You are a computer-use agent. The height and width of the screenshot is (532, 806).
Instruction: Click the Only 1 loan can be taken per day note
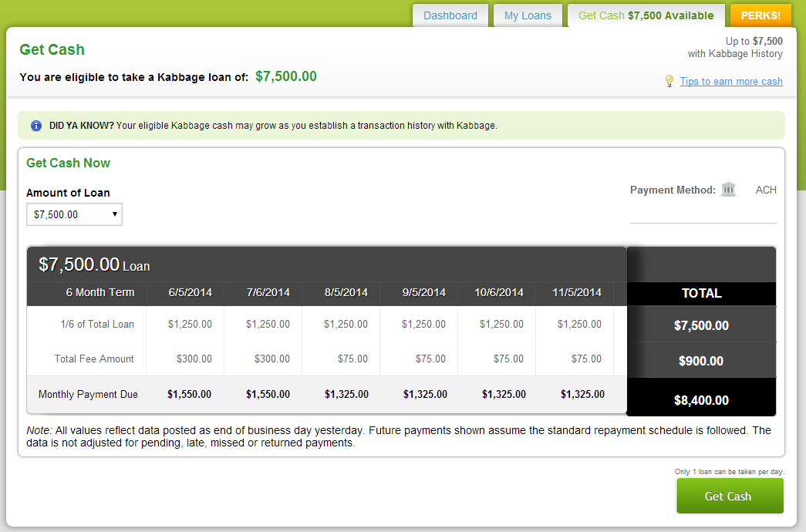tap(730, 471)
